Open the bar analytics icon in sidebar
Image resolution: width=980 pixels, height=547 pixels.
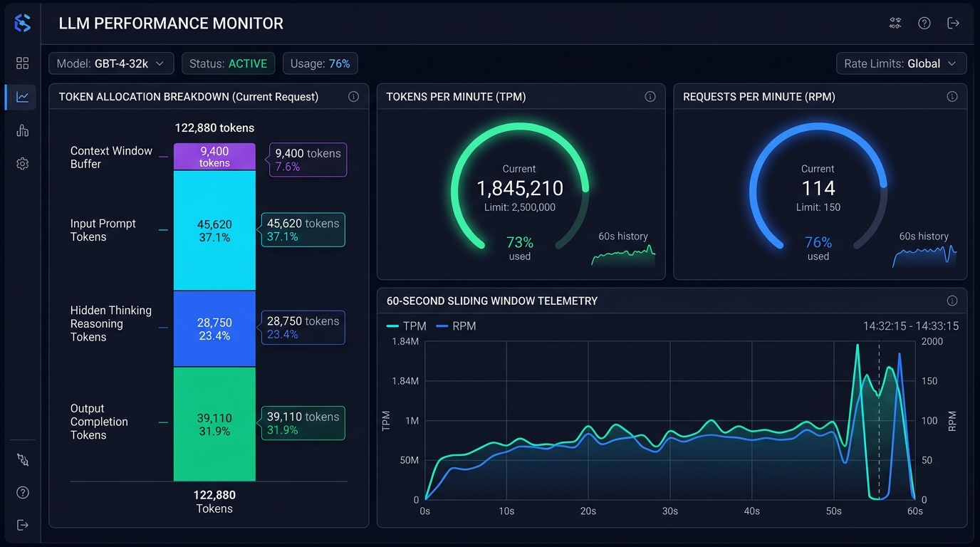pos(22,130)
